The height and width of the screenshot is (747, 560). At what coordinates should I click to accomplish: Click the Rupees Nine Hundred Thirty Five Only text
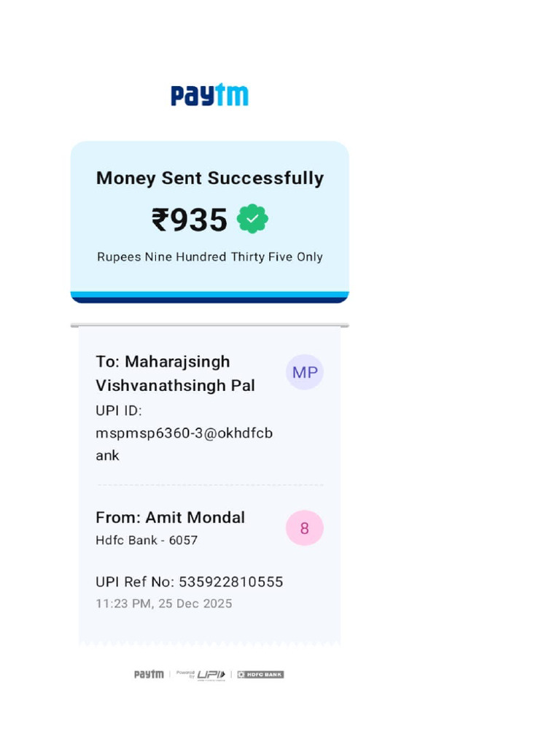209,257
